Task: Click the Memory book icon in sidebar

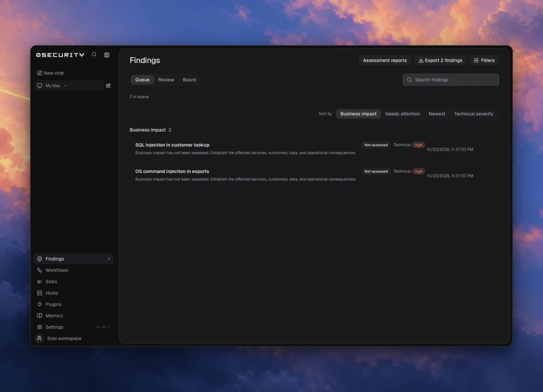Action: tap(40, 316)
